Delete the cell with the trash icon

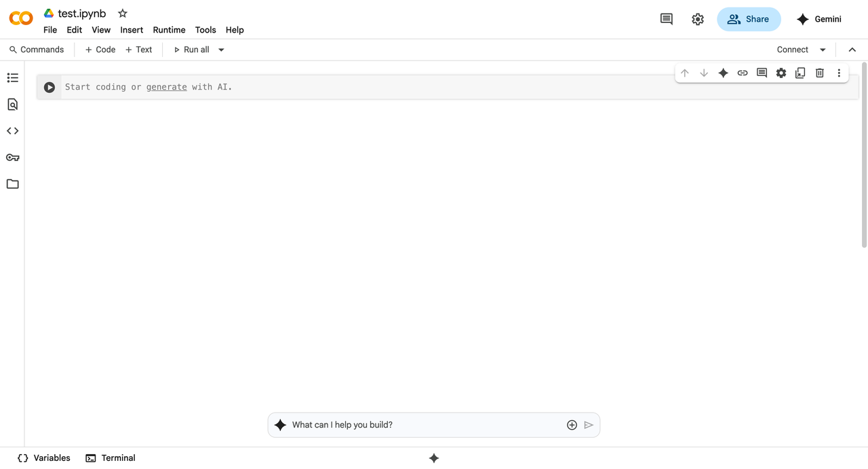820,73
